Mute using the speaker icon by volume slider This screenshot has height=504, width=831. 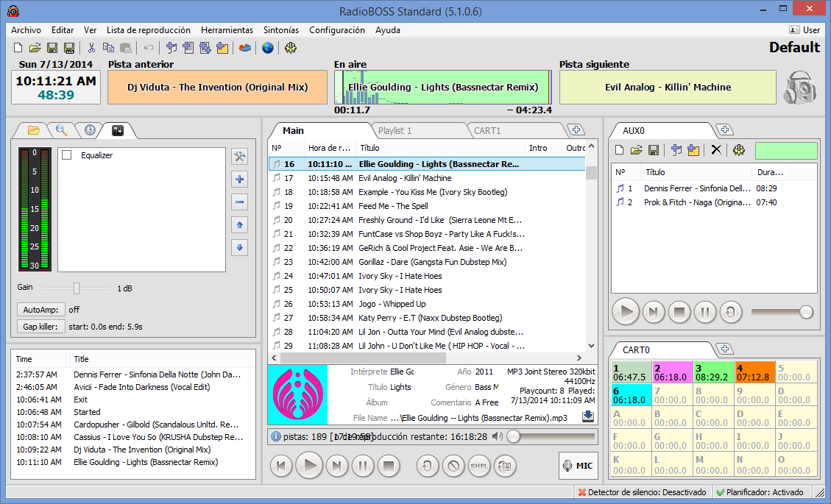point(497,437)
